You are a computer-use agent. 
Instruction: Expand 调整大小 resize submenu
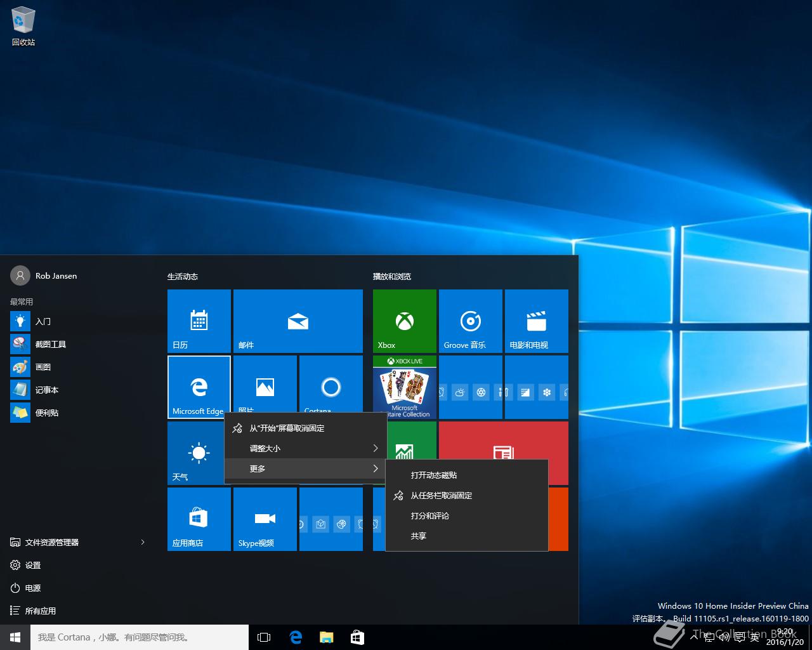[x=306, y=448]
